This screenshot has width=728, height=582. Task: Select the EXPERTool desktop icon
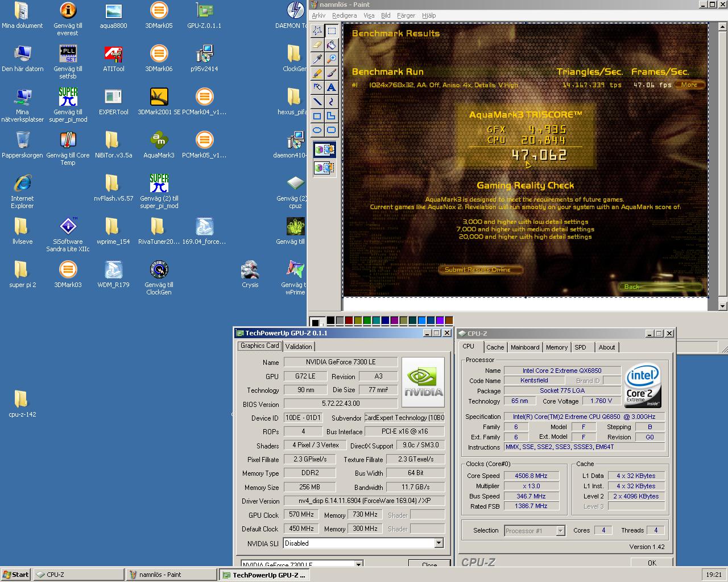click(113, 101)
